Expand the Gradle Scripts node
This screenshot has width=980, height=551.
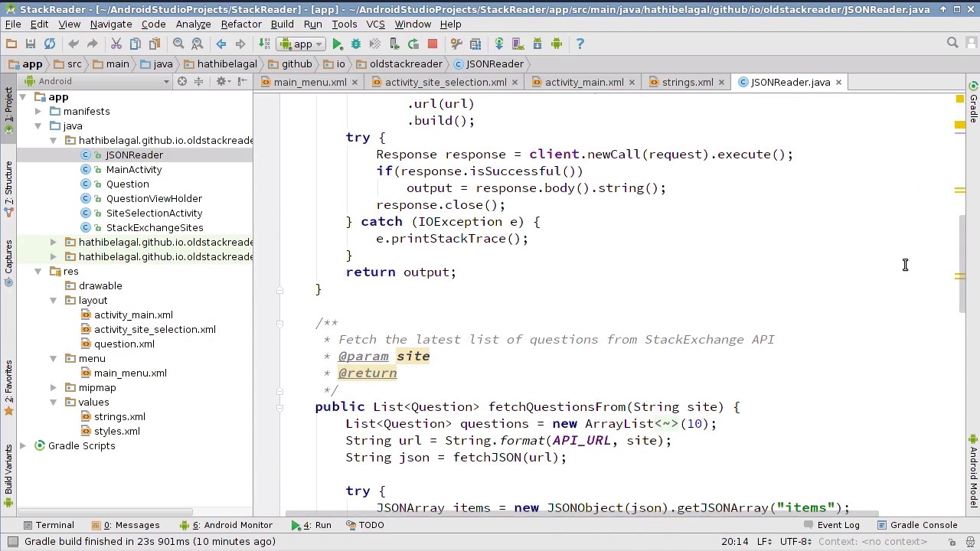[x=23, y=446]
